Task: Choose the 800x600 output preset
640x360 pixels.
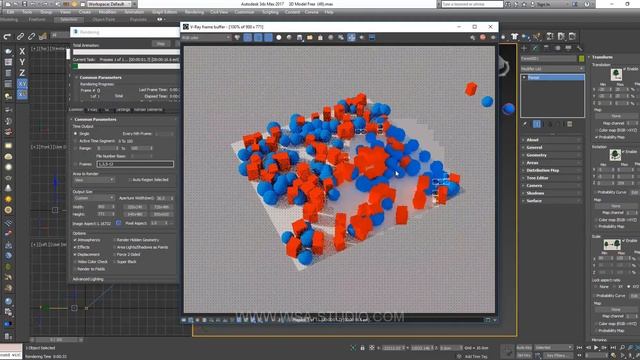Action: tap(161, 214)
